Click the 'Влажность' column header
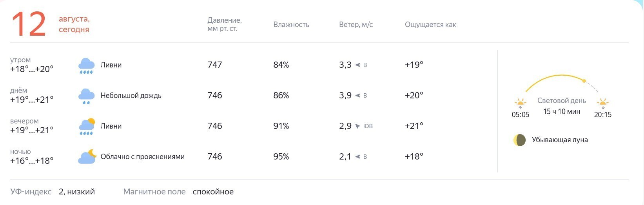644x205 pixels. (291, 25)
